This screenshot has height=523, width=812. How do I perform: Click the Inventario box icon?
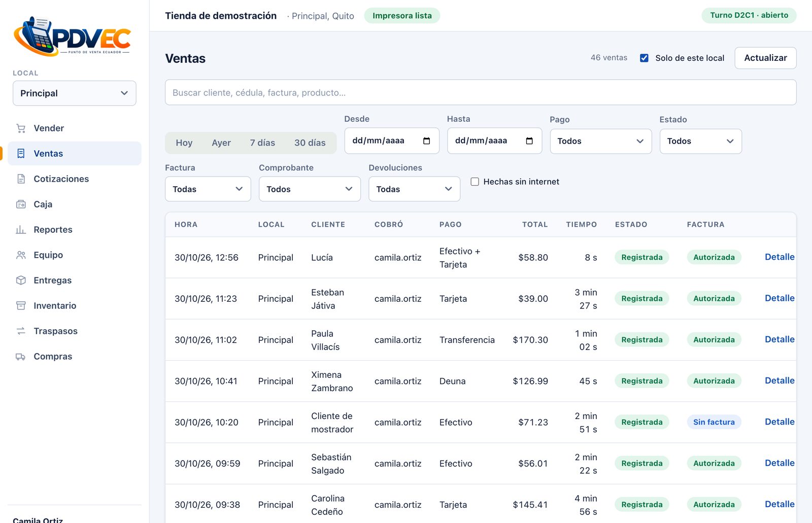click(21, 306)
